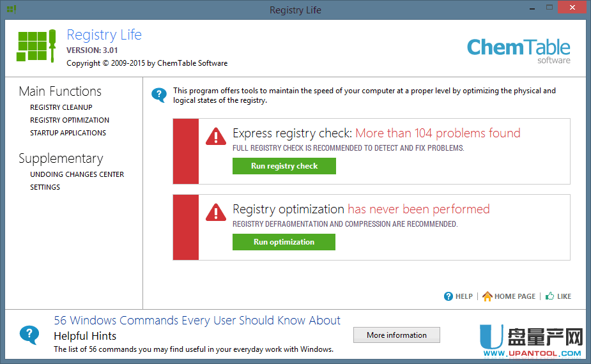Image resolution: width=591 pixels, height=364 pixels.
Task: Click the Helpful Hints heading
Action: [x=85, y=336]
